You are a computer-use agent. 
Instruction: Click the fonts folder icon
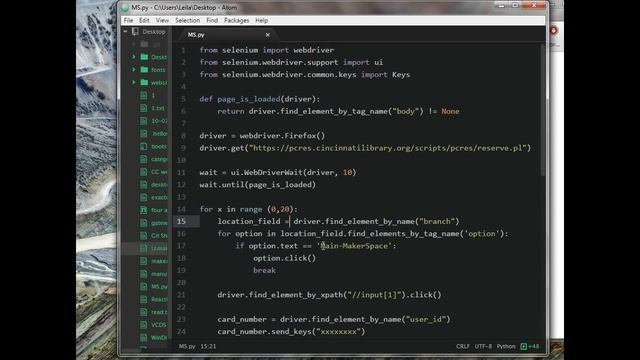tap(144, 69)
